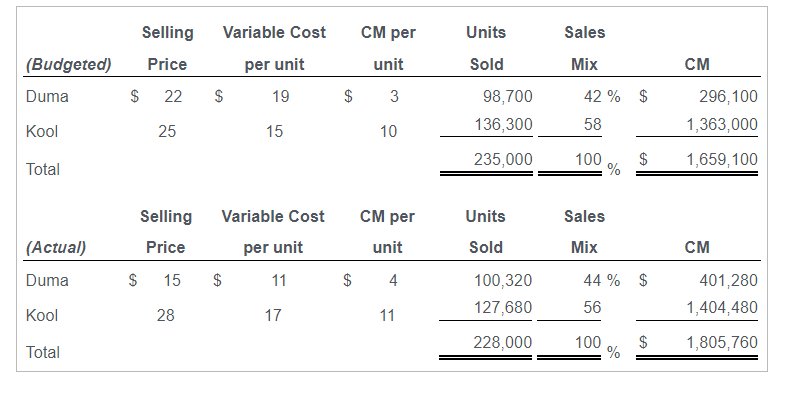Click budgeted Duma selling price 22

coord(173,96)
